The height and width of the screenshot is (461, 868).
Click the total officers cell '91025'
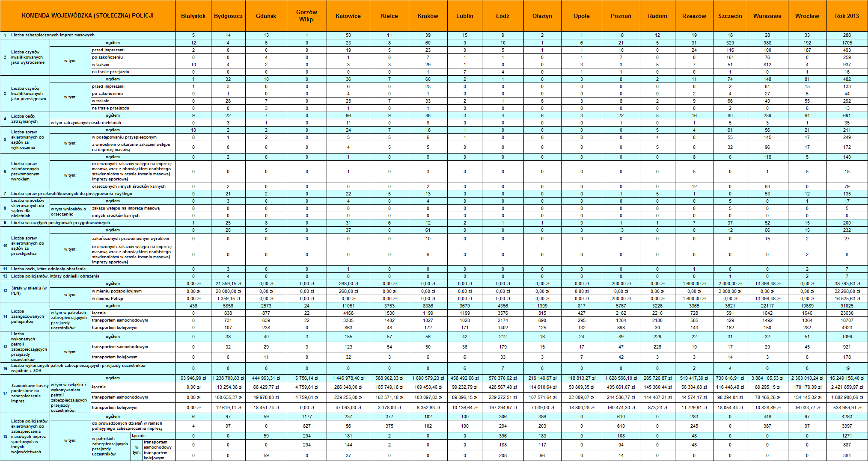pos(847,306)
